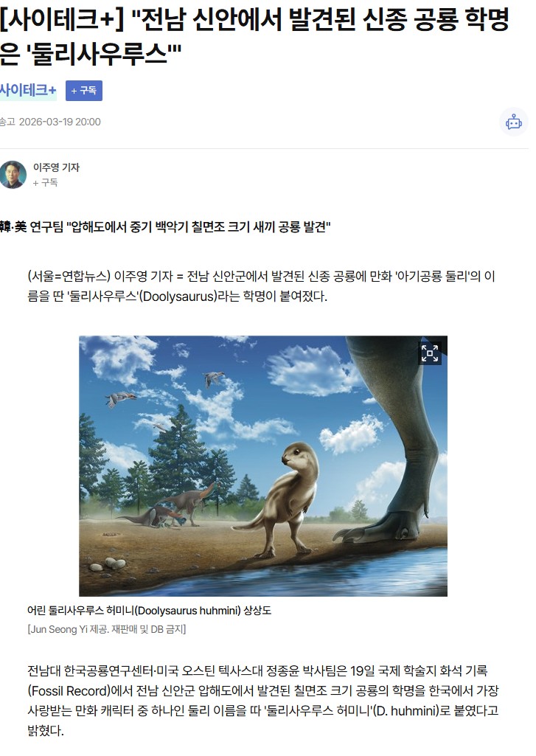Screen dimensions: 536x756
Task: Open the 사이테크+ series link
Action: tap(28, 90)
